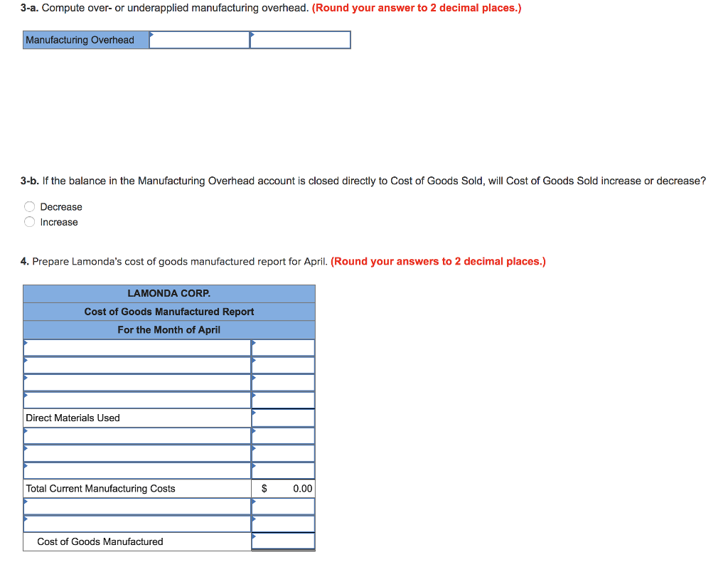Click the Direct Materials Used label
This screenshot has height=577, width=728.
coord(73,418)
